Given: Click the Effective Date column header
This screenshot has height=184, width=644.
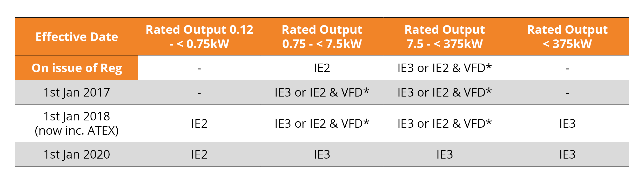Looking at the screenshot, I should 77,37.
